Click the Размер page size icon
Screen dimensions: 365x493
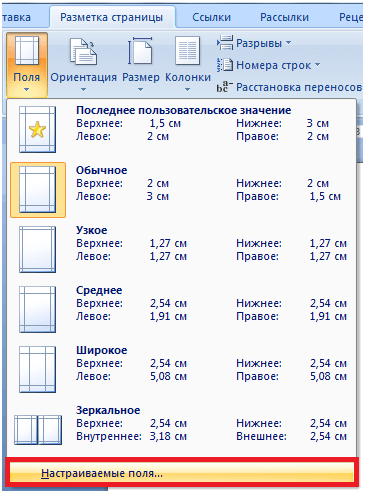click(x=140, y=51)
